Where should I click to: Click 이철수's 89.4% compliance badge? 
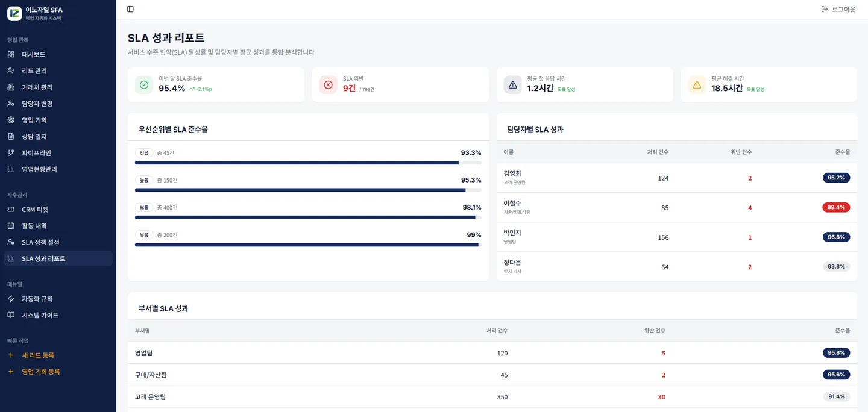[836, 207]
